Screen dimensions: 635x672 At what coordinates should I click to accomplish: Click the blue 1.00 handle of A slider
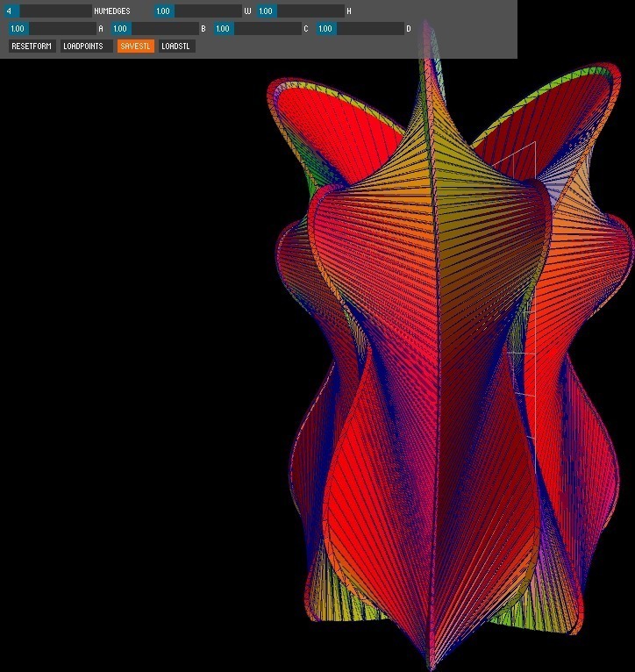point(18,29)
